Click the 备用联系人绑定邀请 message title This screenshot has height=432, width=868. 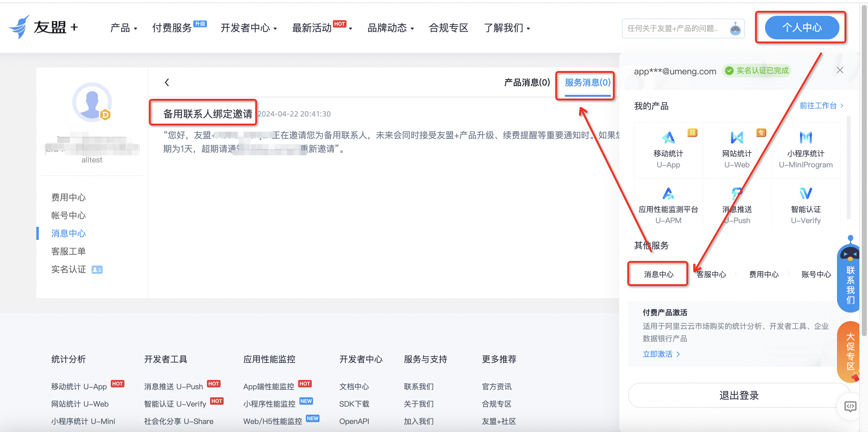[x=208, y=114]
